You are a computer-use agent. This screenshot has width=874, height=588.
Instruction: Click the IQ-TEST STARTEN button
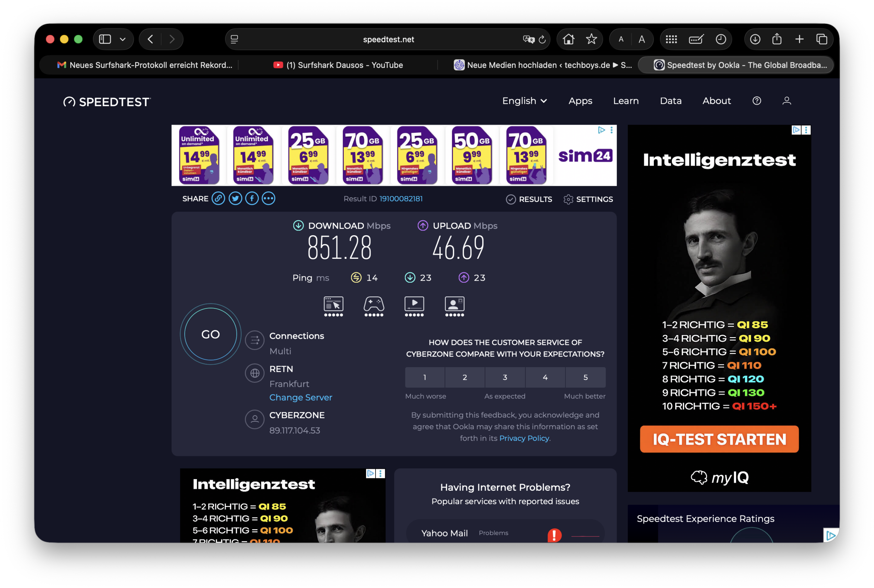pos(719,439)
